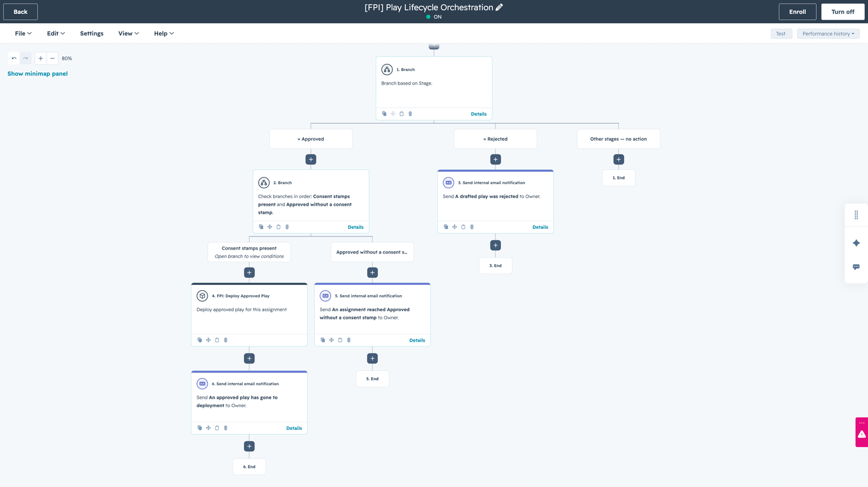Add action below the = Approved branch
Image resolution: width=868 pixels, height=487 pixels.
tap(311, 160)
